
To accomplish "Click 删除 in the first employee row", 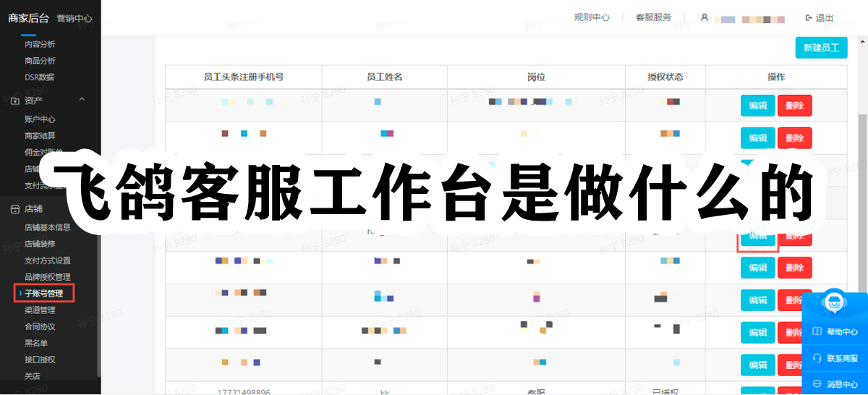I will 795,106.
